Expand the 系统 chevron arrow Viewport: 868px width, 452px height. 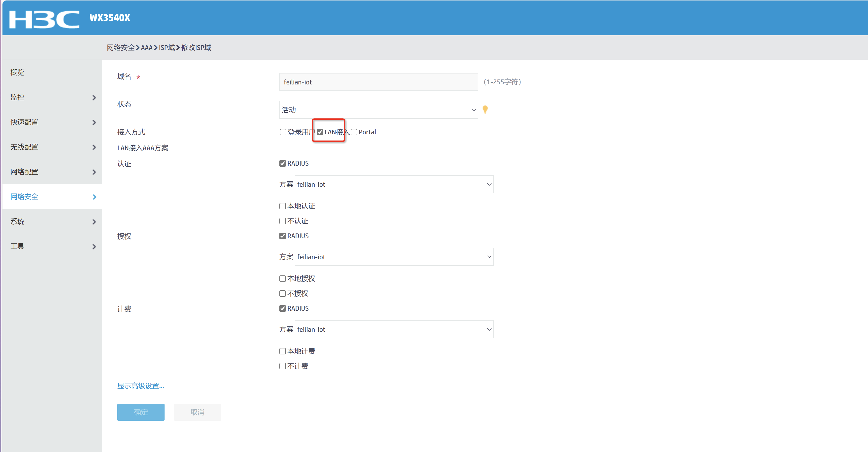(94, 222)
